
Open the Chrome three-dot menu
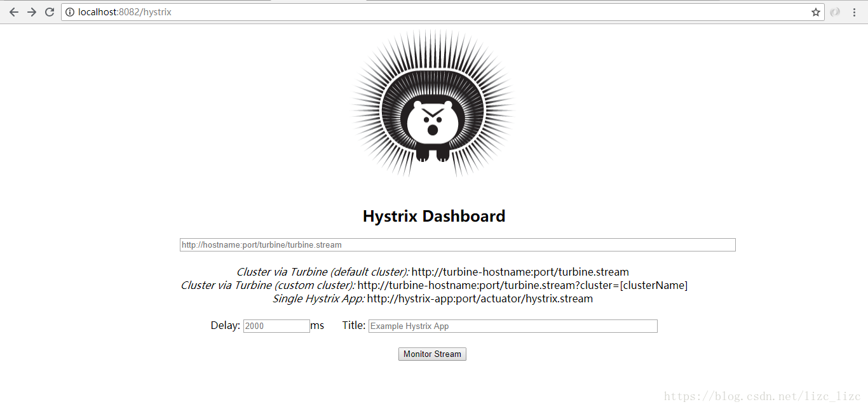(855, 12)
